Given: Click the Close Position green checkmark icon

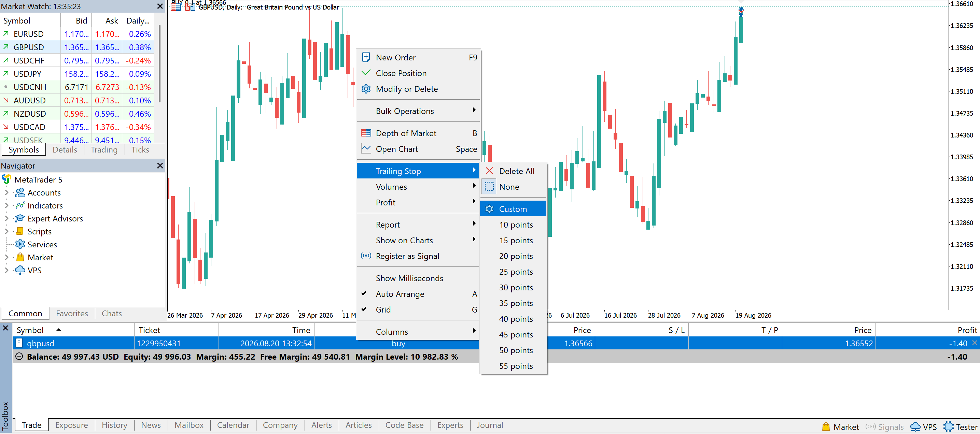Looking at the screenshot, I should [x=366, y=73].
